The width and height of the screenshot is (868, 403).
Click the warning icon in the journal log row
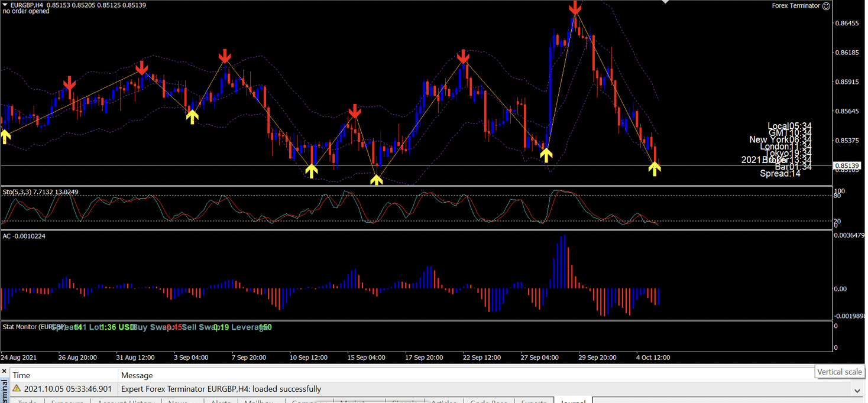tap(17, 389)
